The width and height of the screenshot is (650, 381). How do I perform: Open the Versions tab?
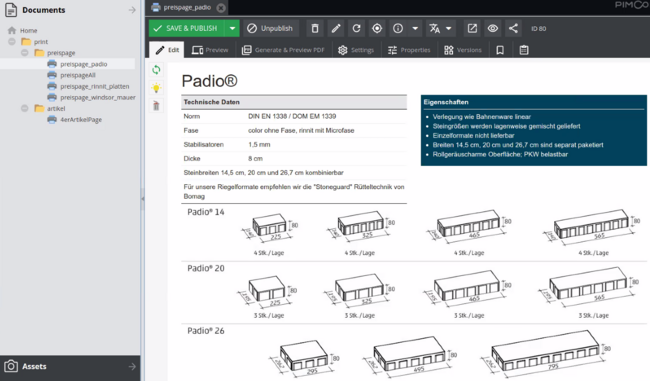coord(463,50)
